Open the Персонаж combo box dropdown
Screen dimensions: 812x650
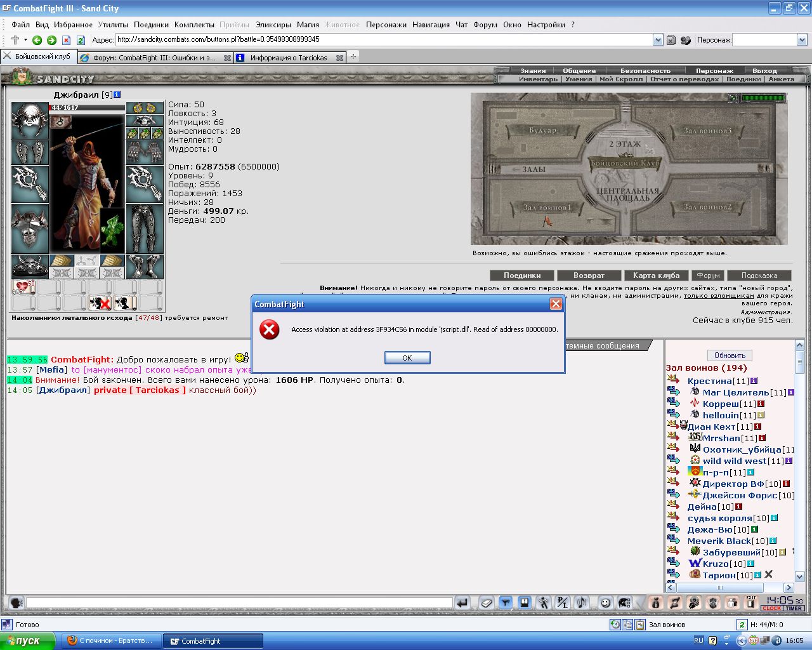click(802, 40)
